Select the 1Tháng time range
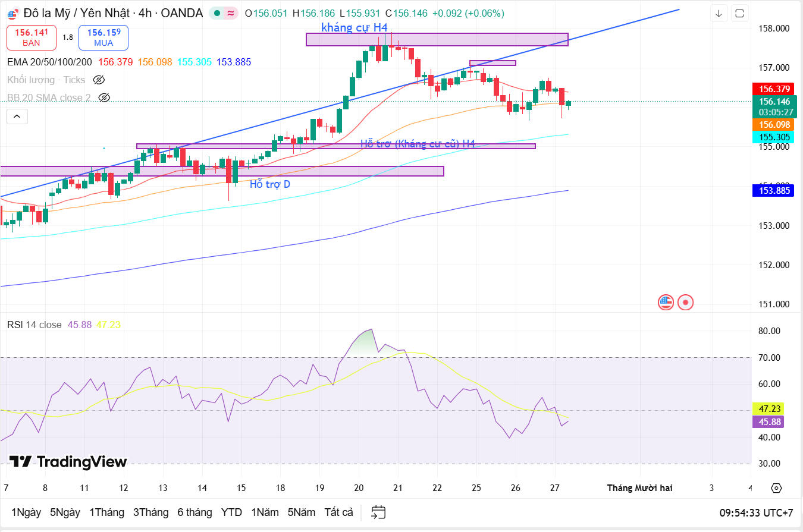Screen dimensions: 803x532 click(x=106, y=512)
